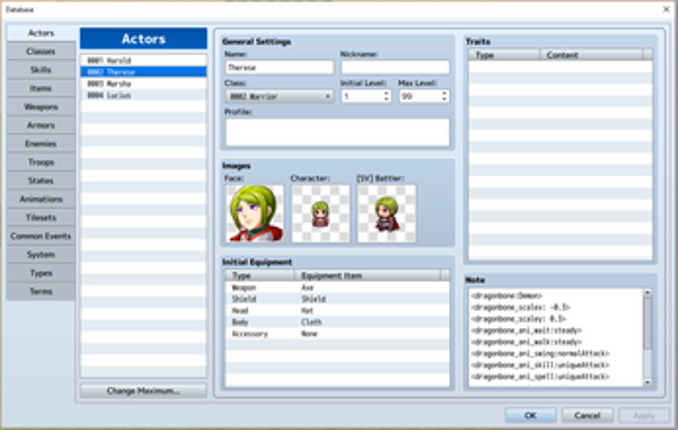Select the Character sprite thumbnail
The width and height of the screenshot is (678, 430).
point(321,214)
